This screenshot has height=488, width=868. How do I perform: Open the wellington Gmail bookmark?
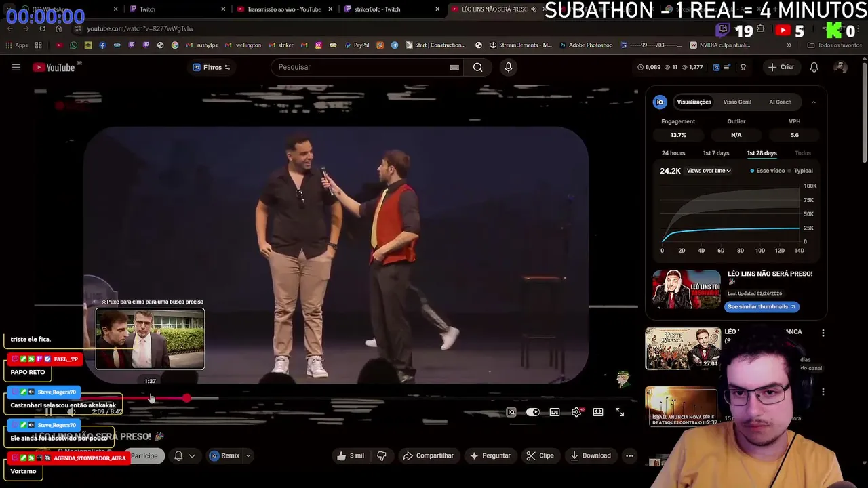pyautogui.click(x=243, y=45)
